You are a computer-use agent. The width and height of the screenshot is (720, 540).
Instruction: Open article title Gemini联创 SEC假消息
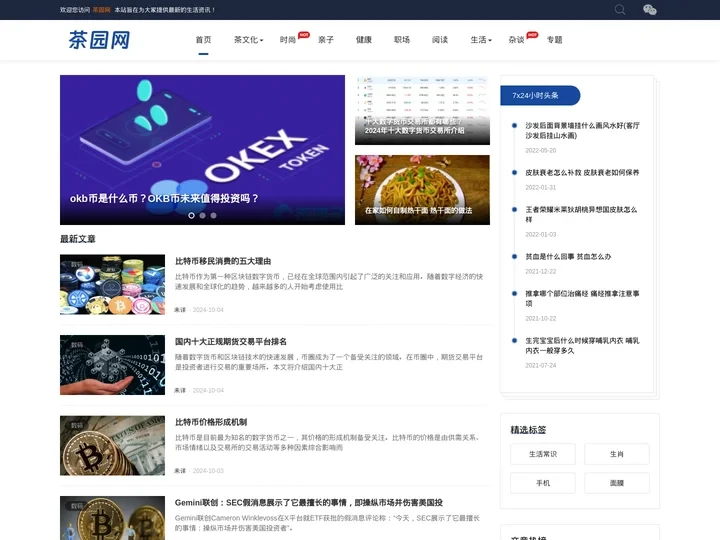click(309, 503)
